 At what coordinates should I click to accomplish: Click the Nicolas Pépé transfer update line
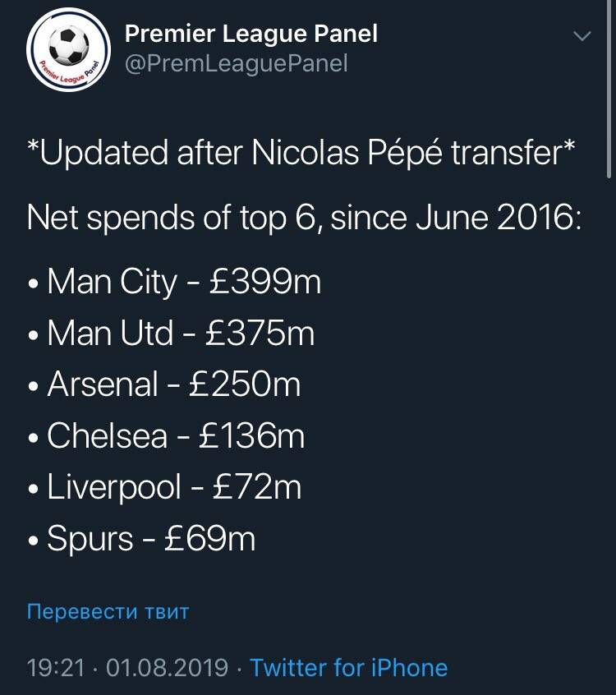pyautogui.click(x=301, y=154)
